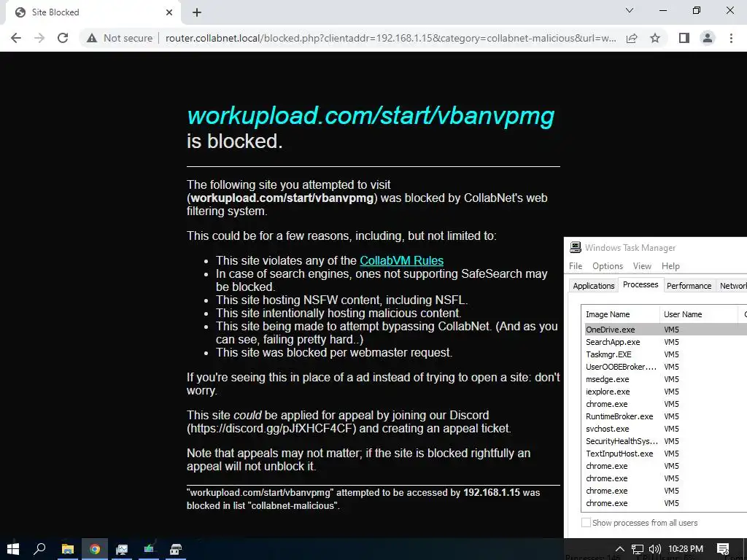Go back with the browser back arrow

coord(16,38)
